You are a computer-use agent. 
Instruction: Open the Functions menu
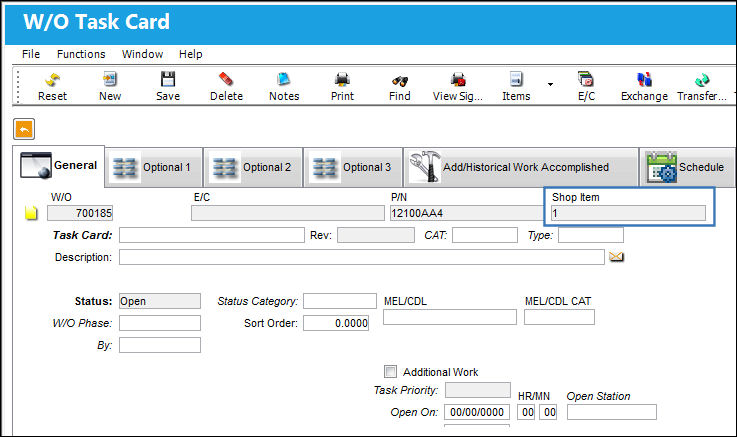(81, 54)
